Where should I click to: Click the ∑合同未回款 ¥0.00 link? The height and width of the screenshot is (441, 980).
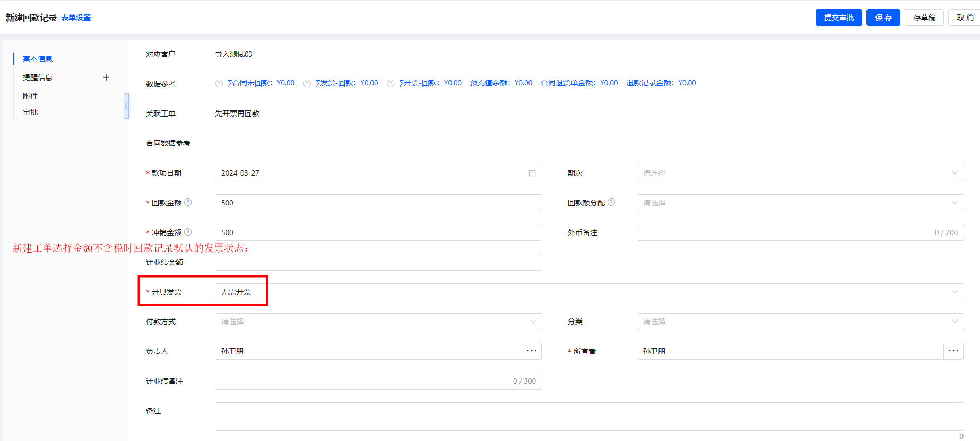coord(261,83)
